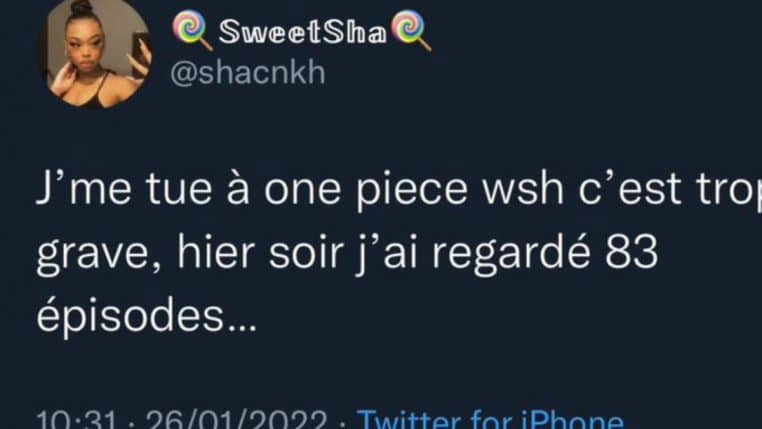The height and width of the screenshot is (429, 762).
Task: Click the words "j'ai" in the tweet
Action: (387, 255)
